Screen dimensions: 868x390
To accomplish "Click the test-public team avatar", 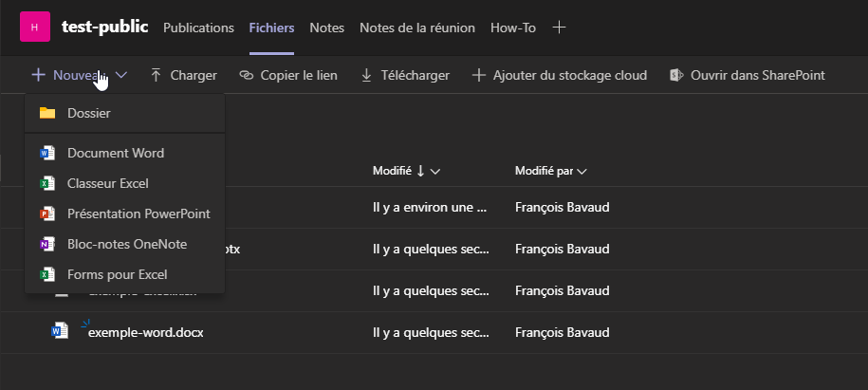I will tap(35, 28).
